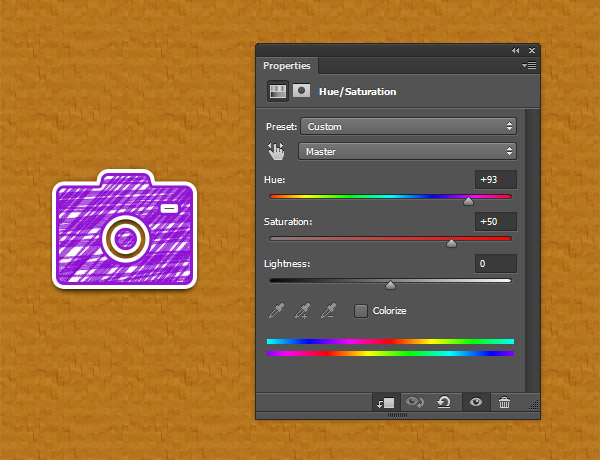The width and height of the screenshot is (600, 460).
Task: Select the on-image targeted adjustment hand tool
Action: [276, 151]
